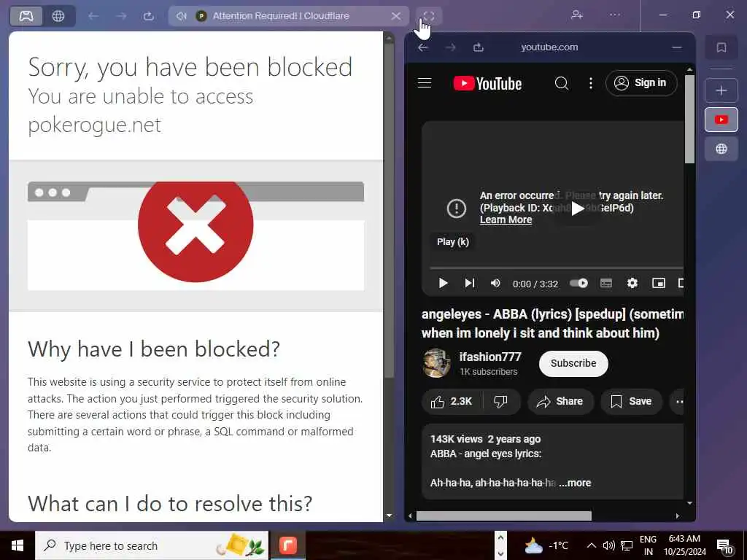Skip to next video
The height and width of the screenshot is (560, 747).
[469, 284]
